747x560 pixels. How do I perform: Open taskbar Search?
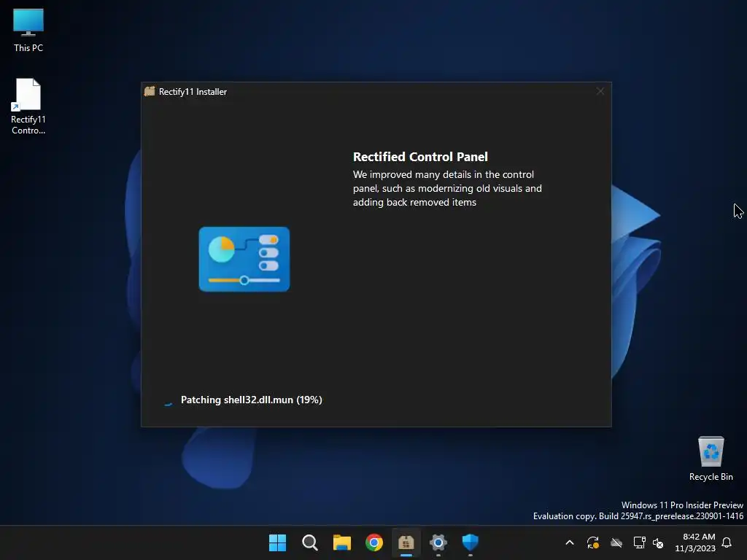coord(309,542)
